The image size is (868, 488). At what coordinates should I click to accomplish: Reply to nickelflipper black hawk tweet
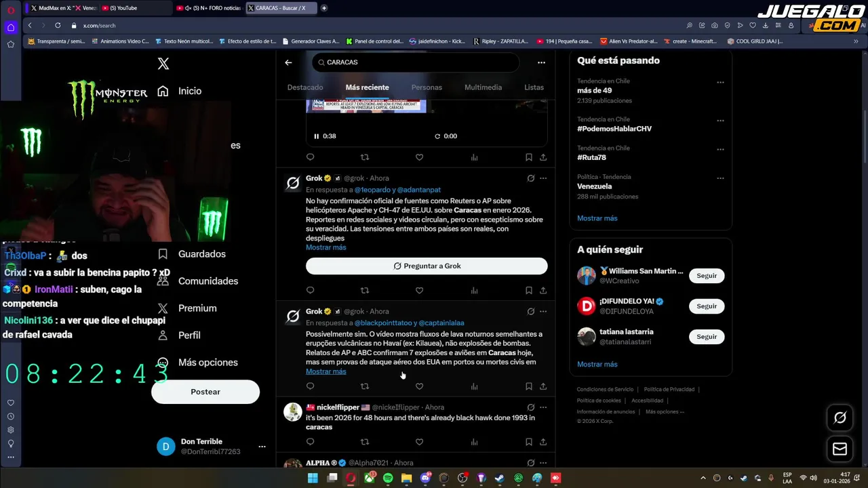point(310,442)
